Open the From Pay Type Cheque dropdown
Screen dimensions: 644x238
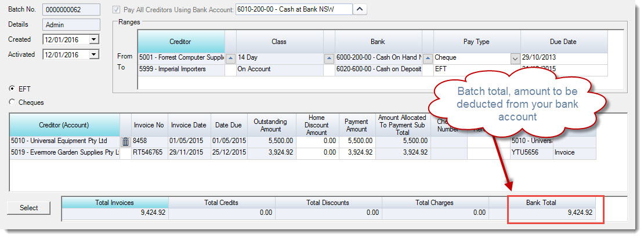[x=515, y=58]
